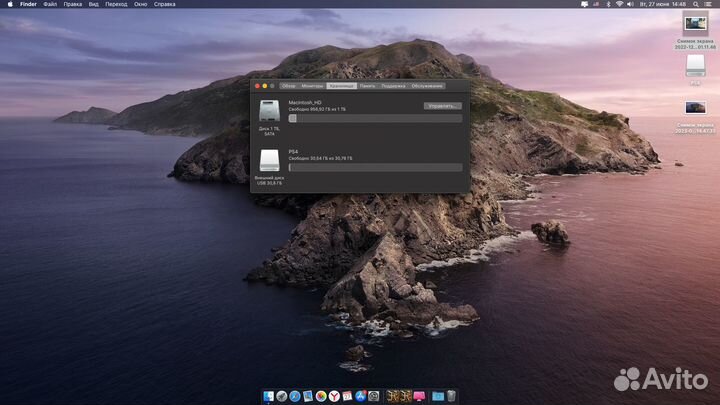
Task: Minimize the system information window
Action: click(264, 86)
